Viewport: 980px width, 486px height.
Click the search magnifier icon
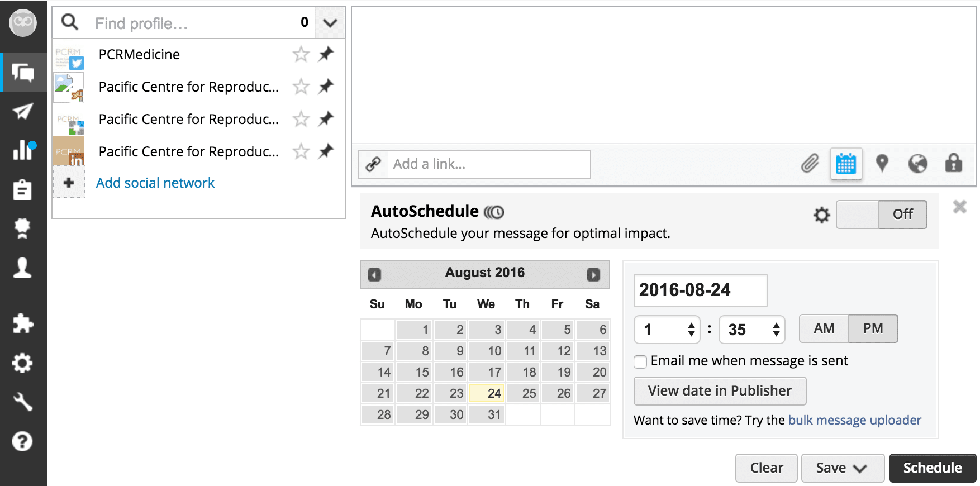click(70, 22)
